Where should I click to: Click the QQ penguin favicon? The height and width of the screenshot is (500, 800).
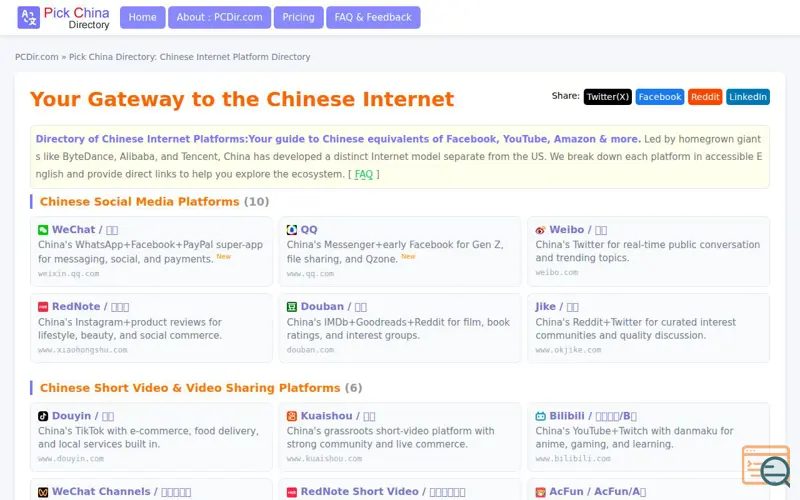coord(291,230)
